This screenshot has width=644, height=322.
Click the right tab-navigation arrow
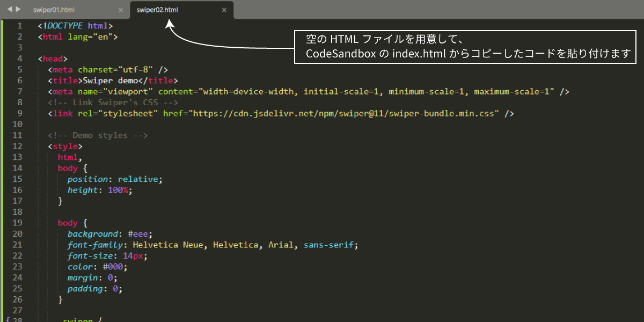click(x=18, y=9)
